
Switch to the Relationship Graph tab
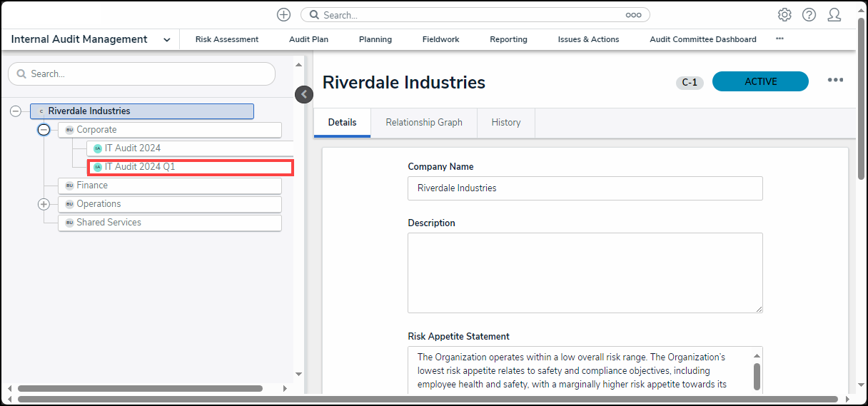[424, 123]
